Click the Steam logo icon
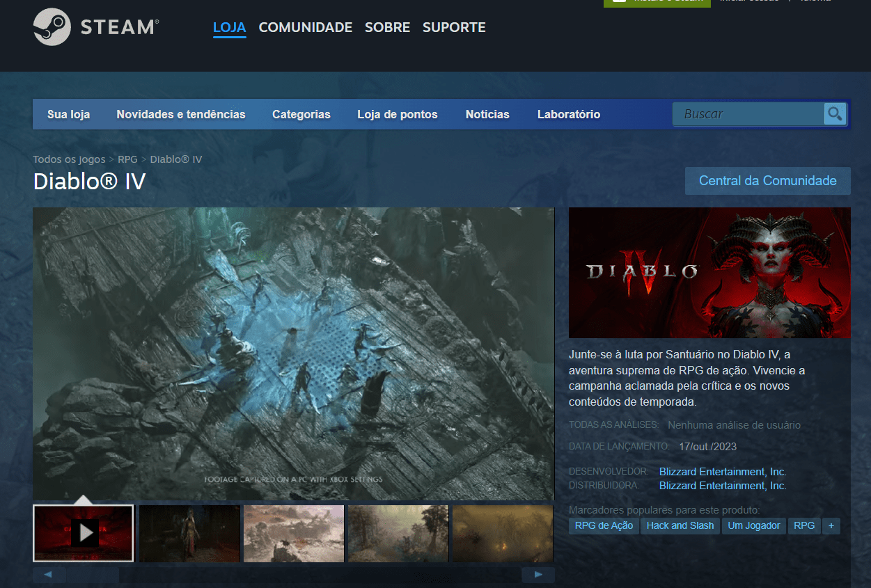Viewport: 871px width, 588px height. click(51, 26)
